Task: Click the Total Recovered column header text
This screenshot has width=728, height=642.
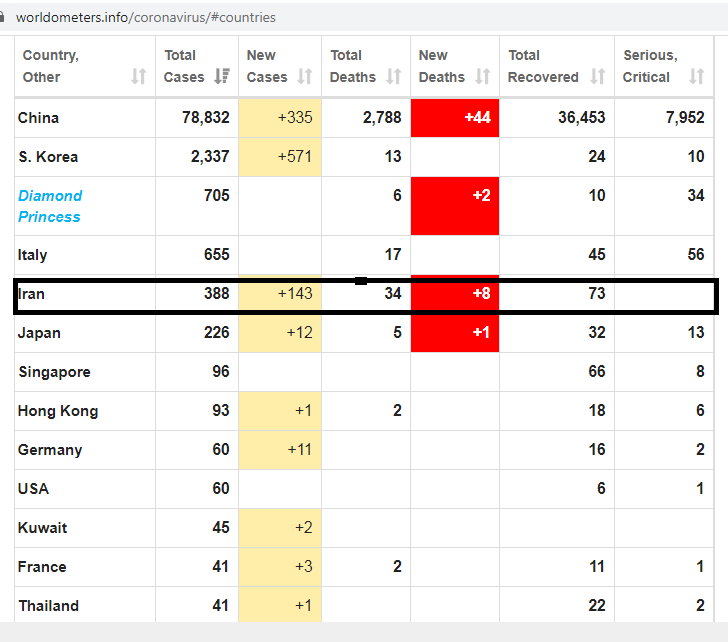Action: [x=543, y=66]
